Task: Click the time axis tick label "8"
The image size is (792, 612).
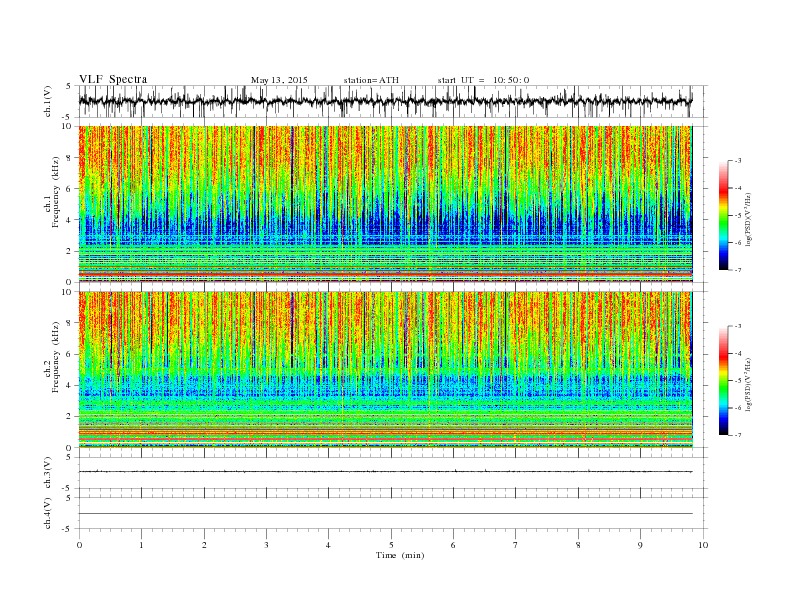Action: point(578,545)
